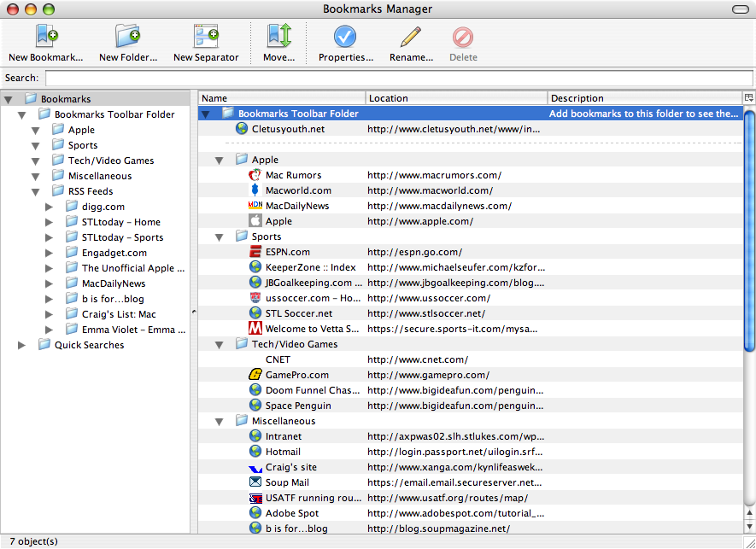Collapse Bookmarks Toolbar Folder in sidebar
The height and width of the screenshot is (549, 756).
coord(21,115)
